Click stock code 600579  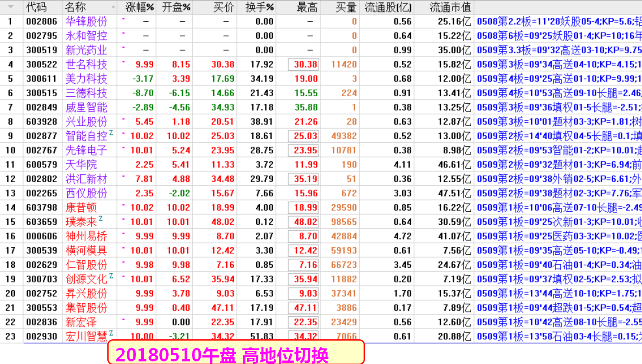click(x=42, y=164)
